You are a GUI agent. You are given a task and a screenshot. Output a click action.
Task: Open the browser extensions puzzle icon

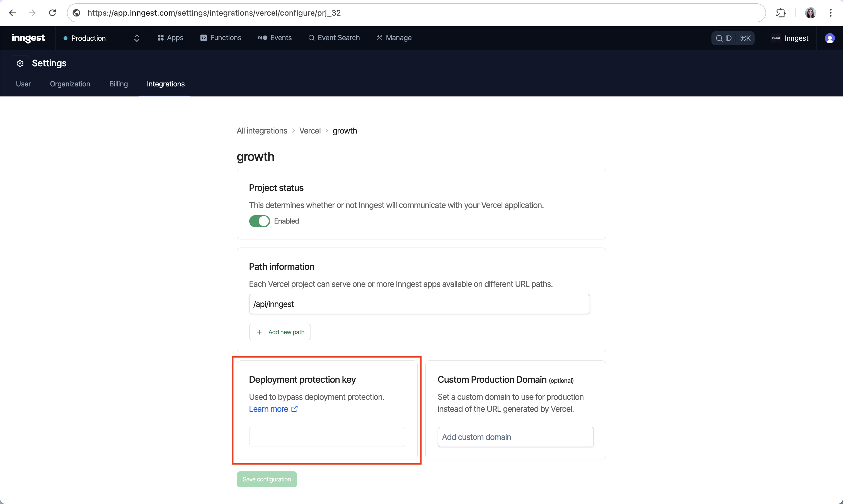click(781, 13)
